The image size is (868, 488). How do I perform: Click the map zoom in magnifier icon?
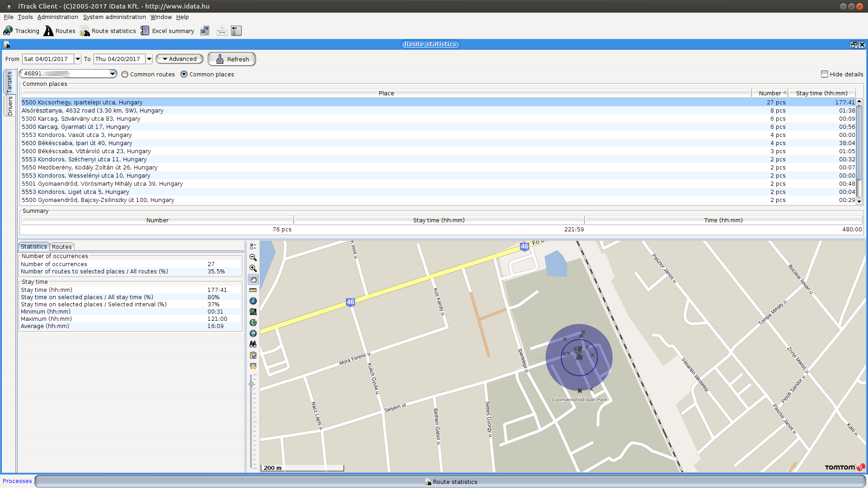pyautogui.click(x=253, y=268)
